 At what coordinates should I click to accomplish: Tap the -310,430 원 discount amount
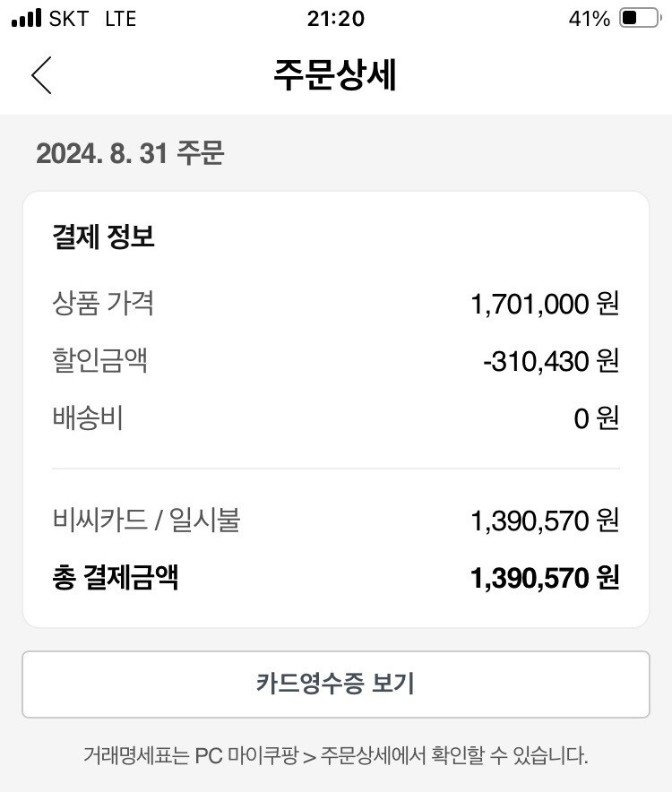[x=551, y=361]
